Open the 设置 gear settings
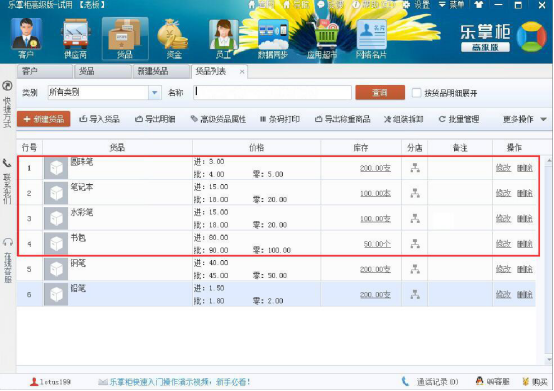 tap(406, 5)
